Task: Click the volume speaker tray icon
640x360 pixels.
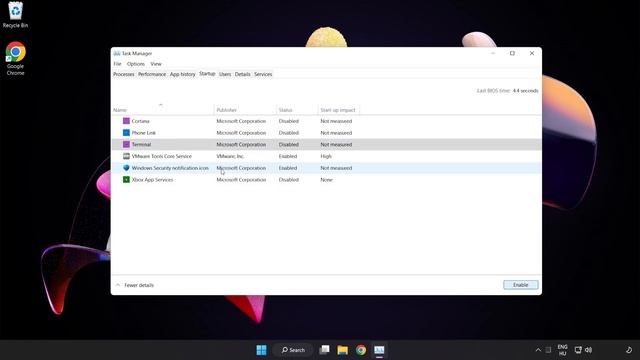Action: [588, 350]
